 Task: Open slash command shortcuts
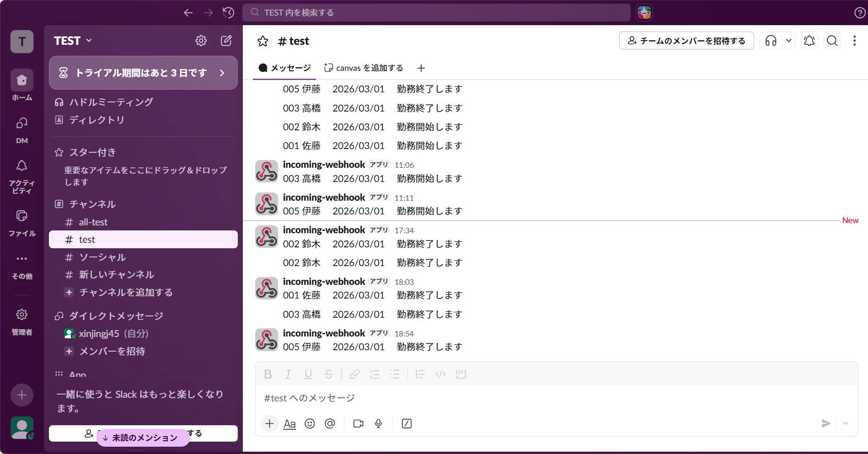click(407, 424)
